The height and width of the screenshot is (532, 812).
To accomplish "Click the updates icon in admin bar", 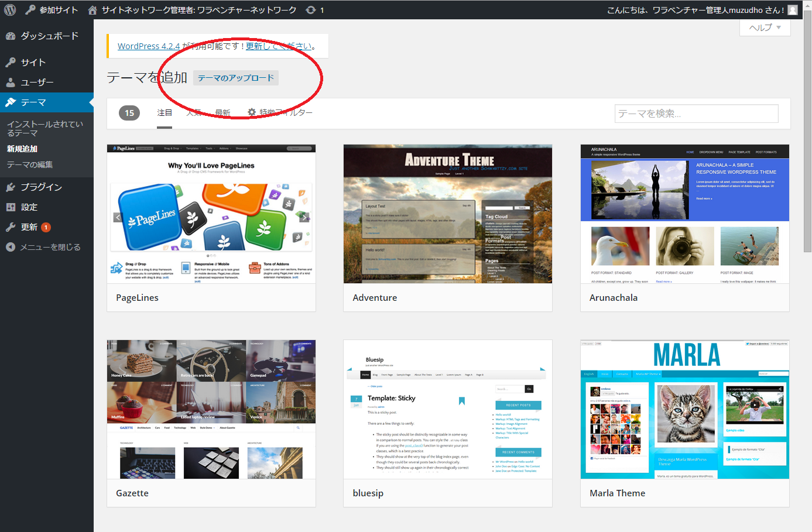I will pos(315,10).
